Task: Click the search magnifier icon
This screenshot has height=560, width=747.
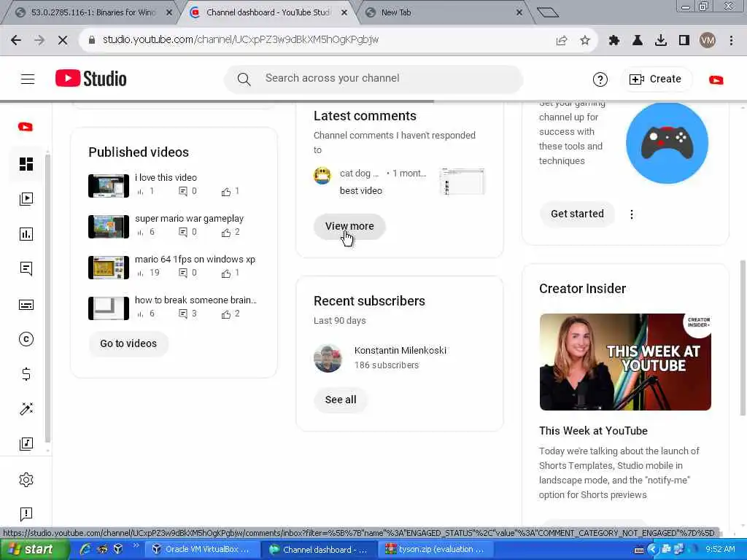Action: [x=244, y=79]
